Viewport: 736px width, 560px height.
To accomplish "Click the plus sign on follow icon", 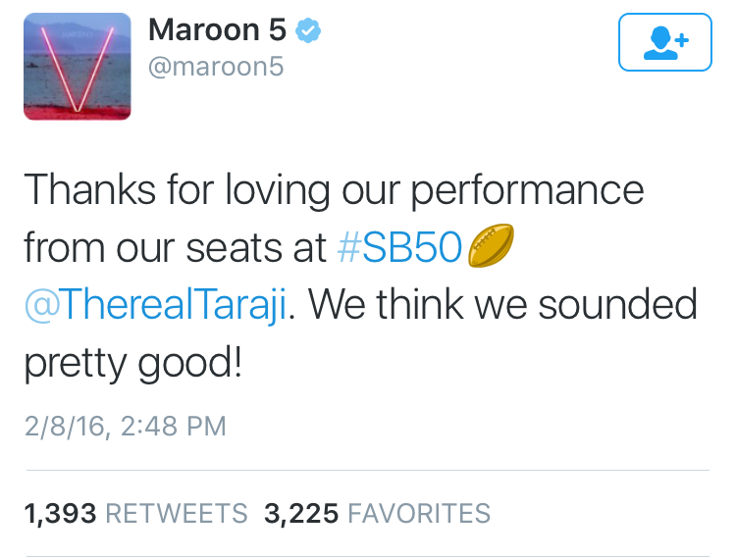I will coord(682,40).
